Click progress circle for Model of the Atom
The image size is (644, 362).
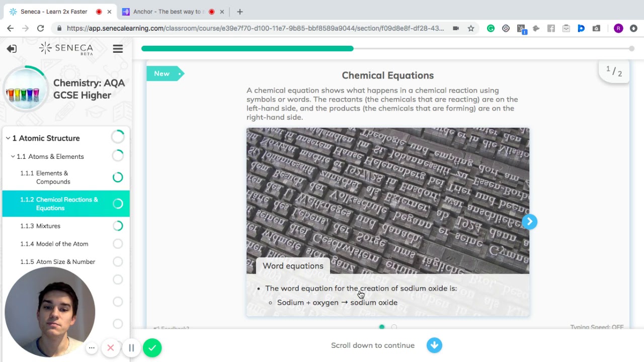118,244
